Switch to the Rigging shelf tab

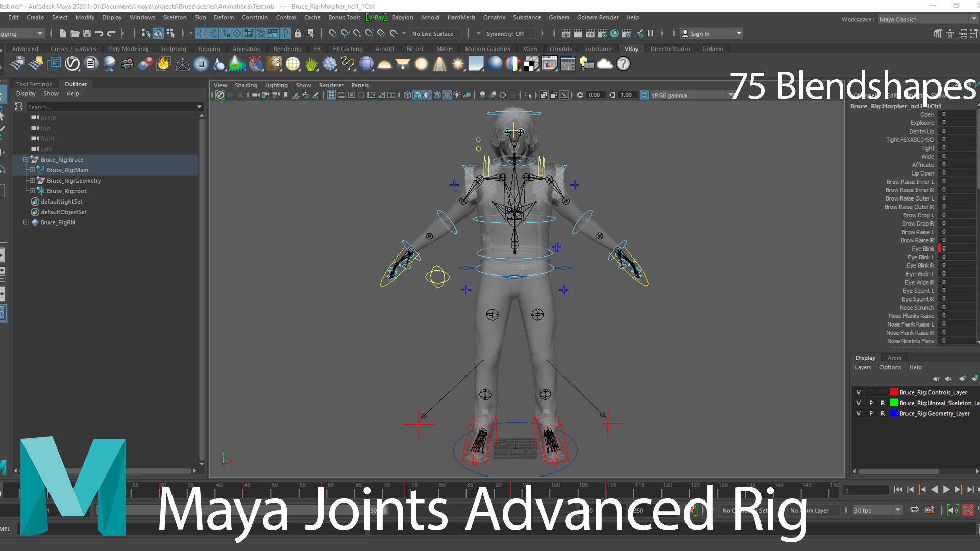point(209,49)
